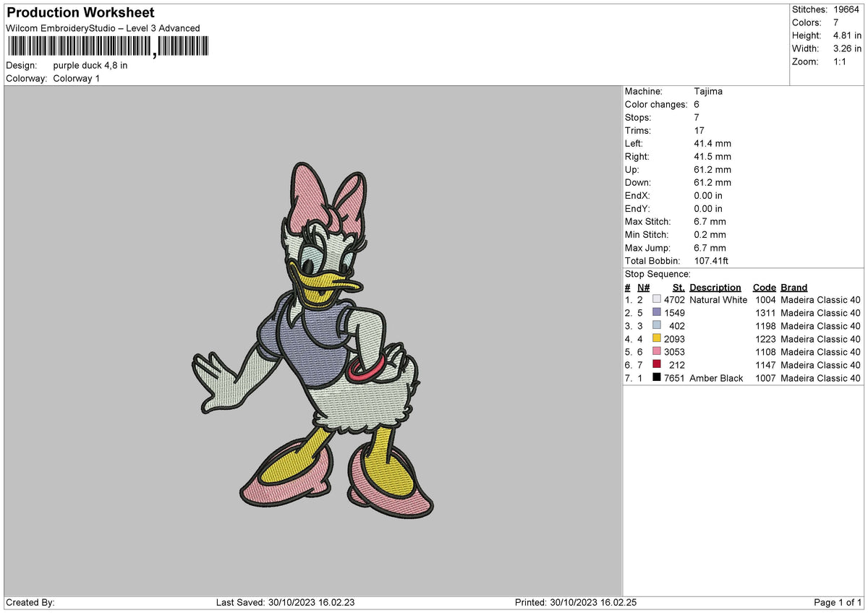
Task: Click thread code 1007
Action: point(765,377)
